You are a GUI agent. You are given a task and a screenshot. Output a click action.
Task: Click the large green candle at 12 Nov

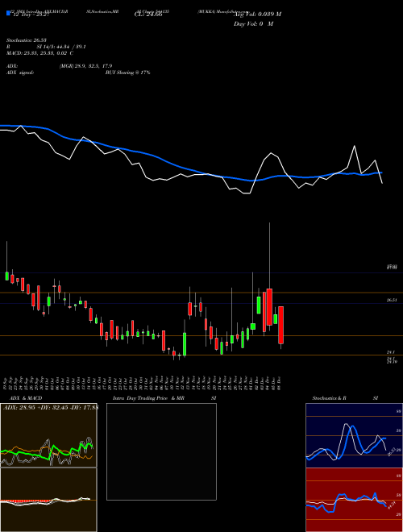click(185, 344)
